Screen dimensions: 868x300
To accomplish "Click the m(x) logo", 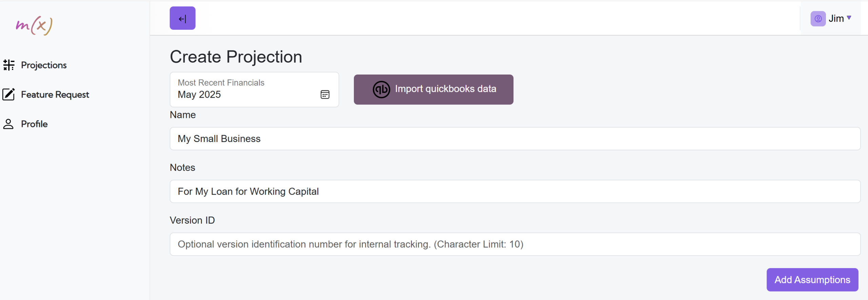I will click(34, 25).
